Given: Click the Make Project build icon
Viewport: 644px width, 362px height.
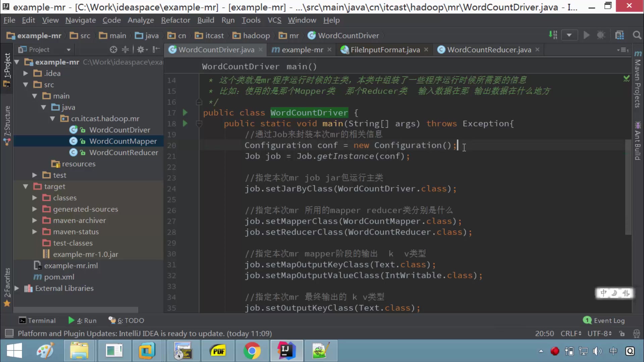Looking at the screenshot, I should pos(553,35).
